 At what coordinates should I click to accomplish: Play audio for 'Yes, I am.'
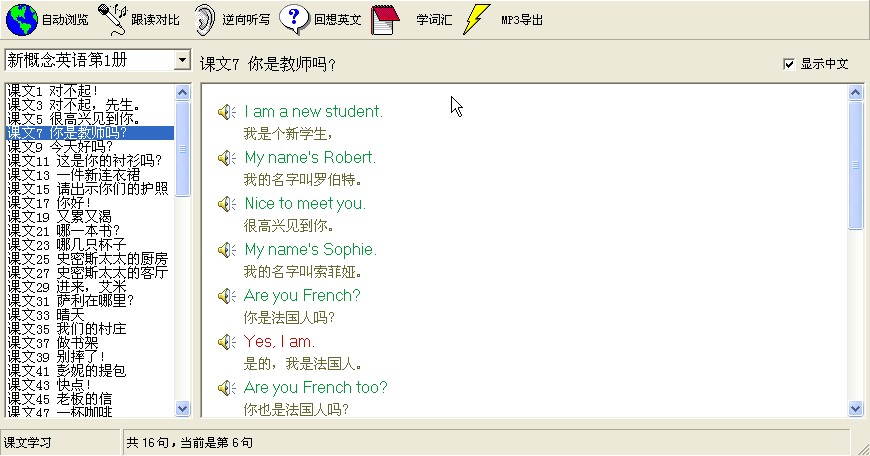tap(226, 342)
